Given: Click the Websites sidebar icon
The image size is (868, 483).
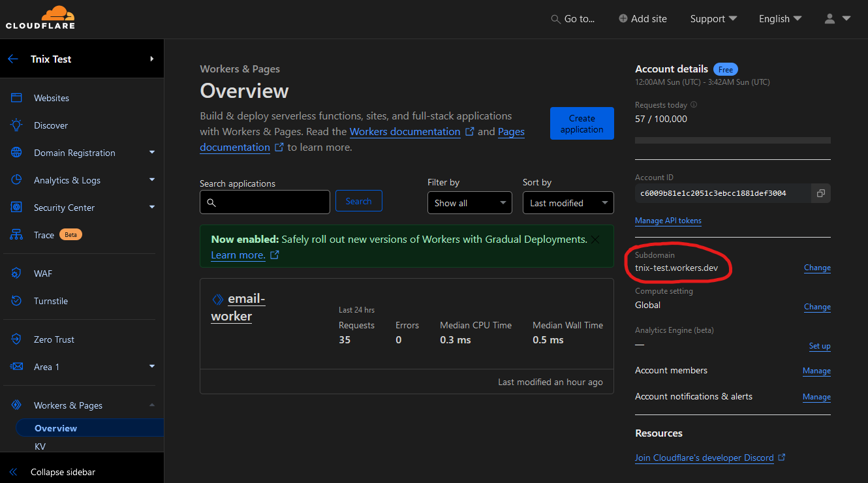Looking at the screenshot, I should coord(17,98).
